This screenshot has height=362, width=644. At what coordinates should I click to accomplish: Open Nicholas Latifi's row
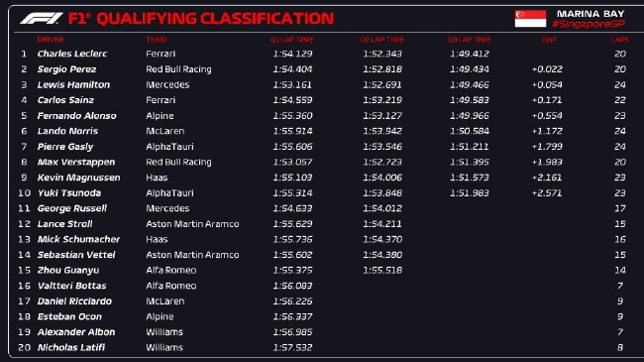322,347
